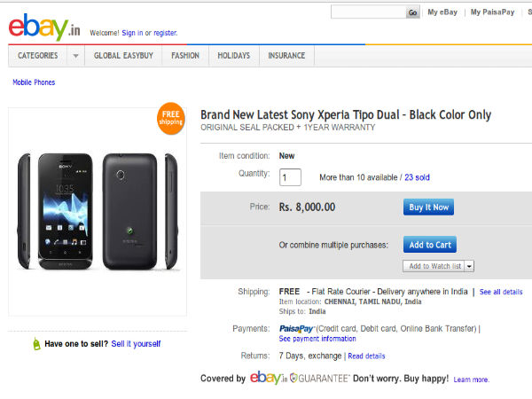The height and width of the screenshot is (399, 532).
Task: Expand the Categories dropdown arrow
Action: pyautogui.click(x=75, y=56)
